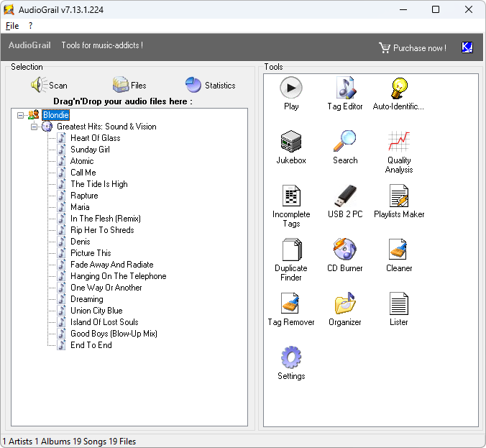The width and height of the screenshot is (486, 448).
Task: Select the song Maria
Action: tap(80, 207)
